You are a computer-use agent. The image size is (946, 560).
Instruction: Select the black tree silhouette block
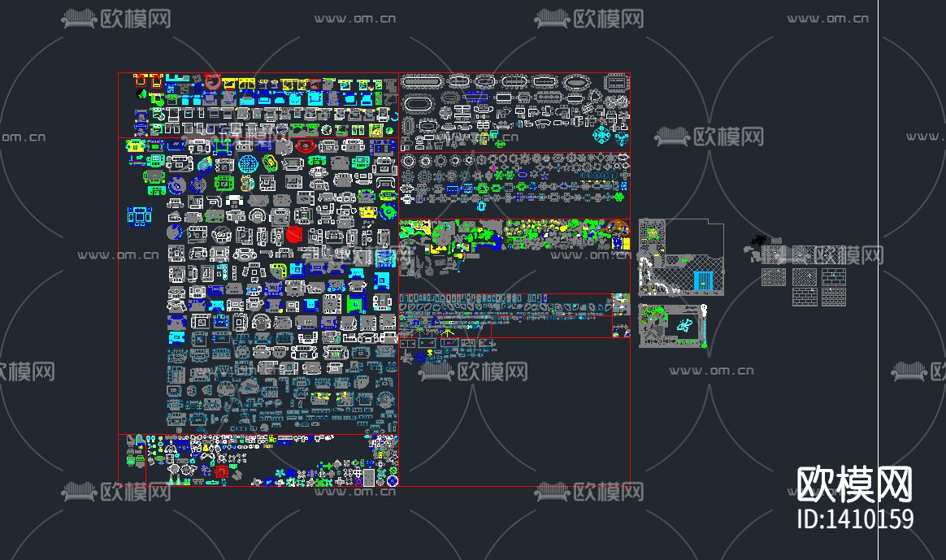tap(759, 240)
